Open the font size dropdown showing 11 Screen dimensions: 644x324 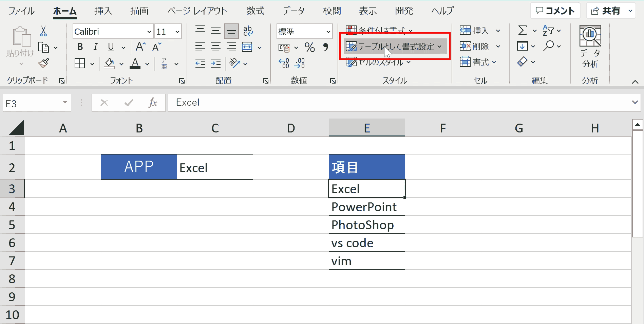click(177, 32)
